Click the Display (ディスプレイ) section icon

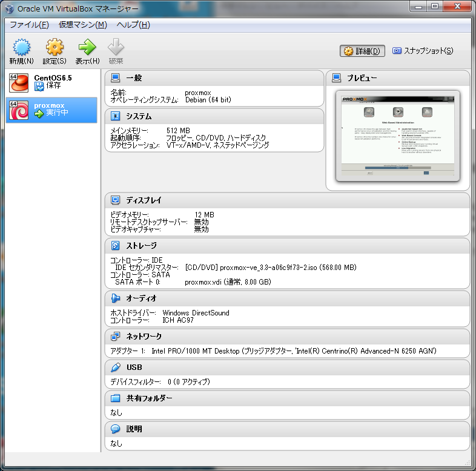115,200
